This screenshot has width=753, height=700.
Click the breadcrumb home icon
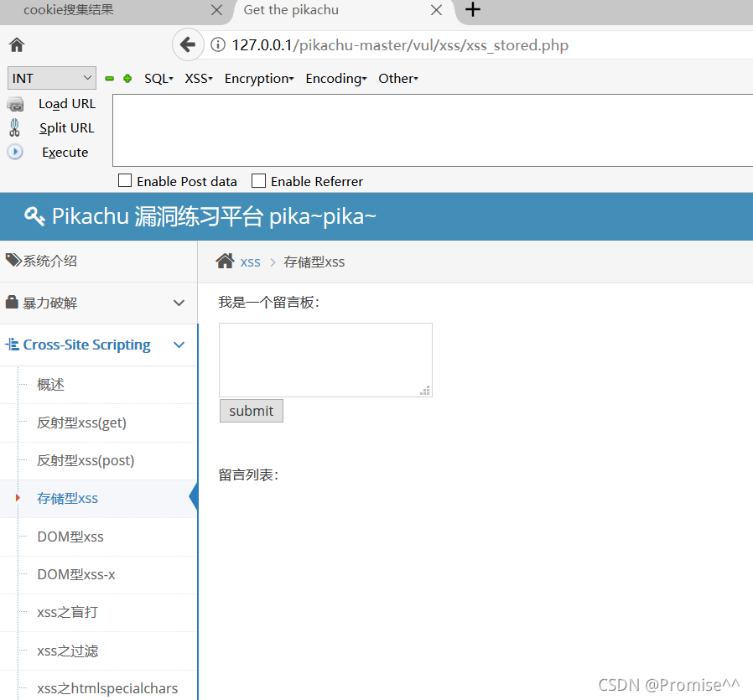click(225, 261)
